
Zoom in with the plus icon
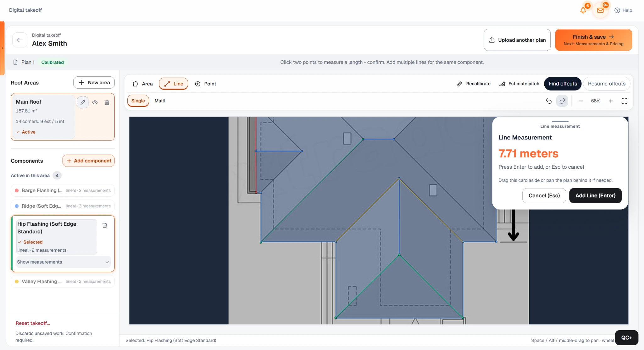click(x=611, y=101)
